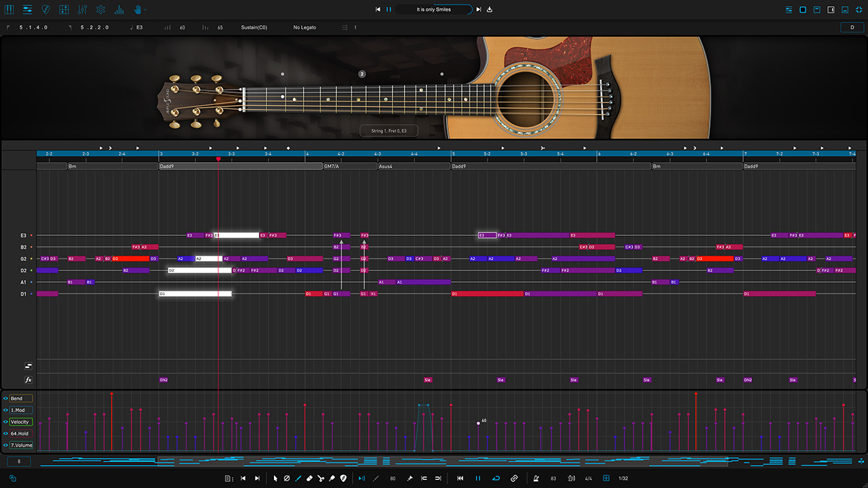Select the arrow pointer tool
The image size is (868, 488).
[275, 479]
